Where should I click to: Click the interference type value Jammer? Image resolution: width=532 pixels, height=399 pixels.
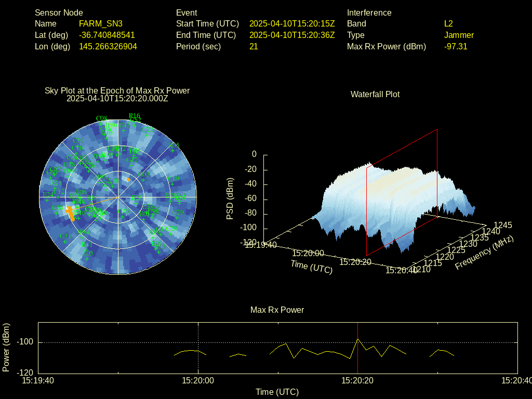point(459,35)
